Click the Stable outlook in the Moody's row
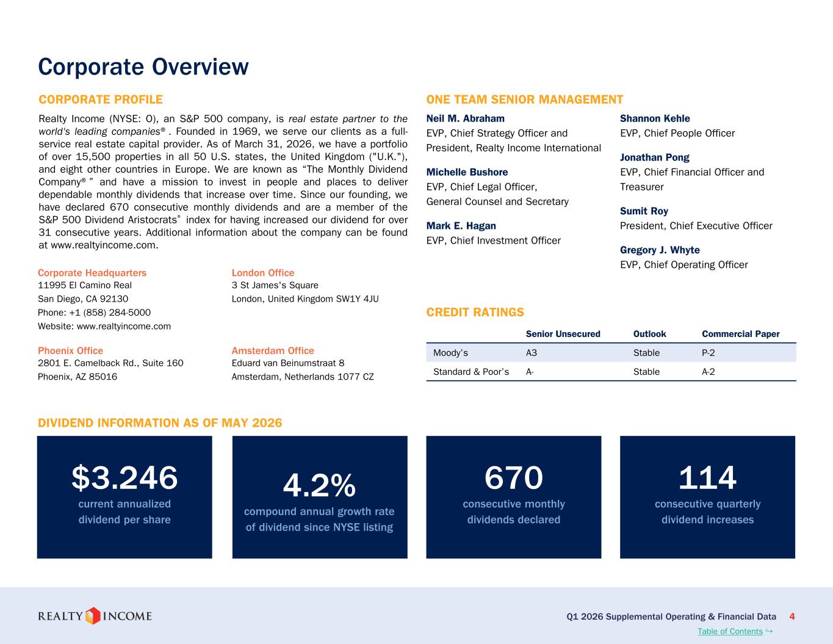This screenshot has height=644, width=833. click(x=647, y=353)
